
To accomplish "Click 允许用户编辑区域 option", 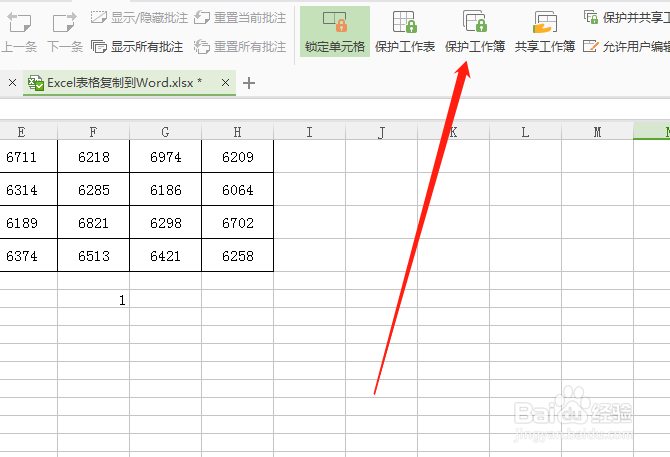I will pyautogui.click(x=626, y=47).
